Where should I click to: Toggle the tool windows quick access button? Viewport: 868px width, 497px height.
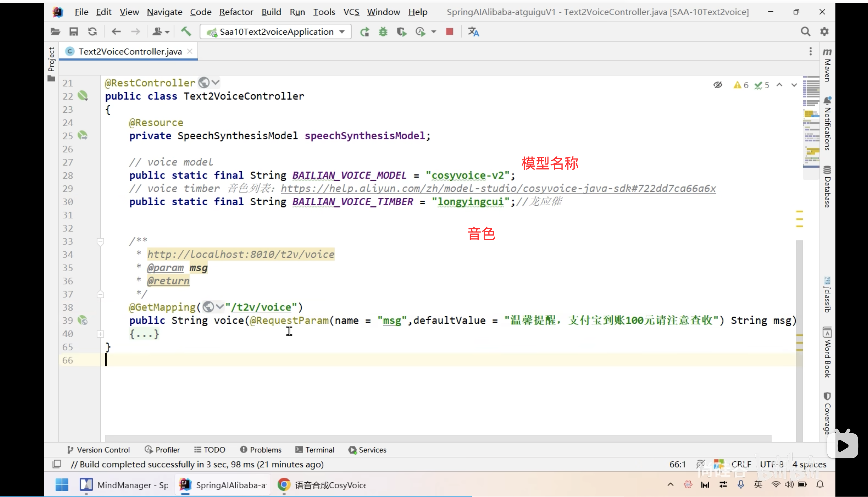(57, 464)
